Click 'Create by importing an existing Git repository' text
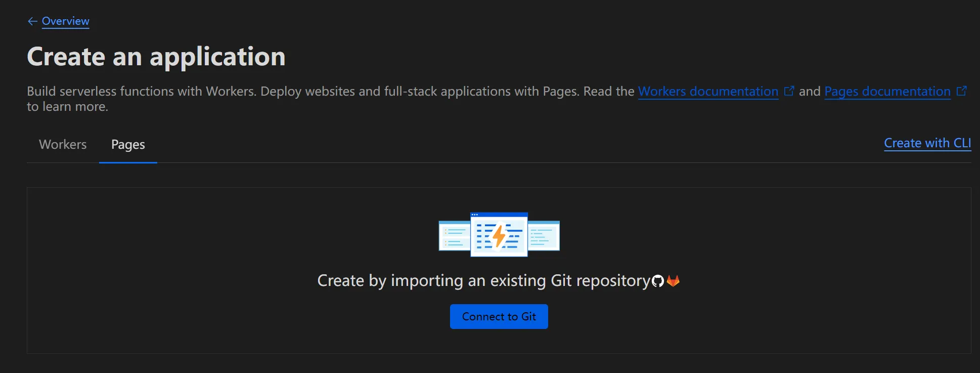 click(x=483, y=281)
